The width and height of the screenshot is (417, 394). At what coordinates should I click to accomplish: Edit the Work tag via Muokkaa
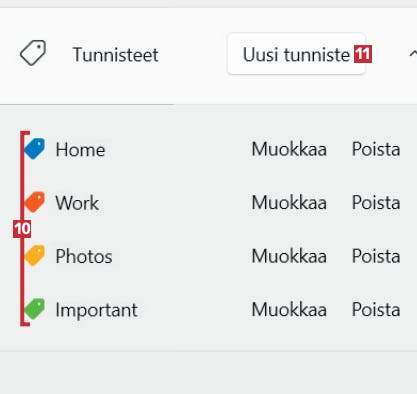click(289, 202)
